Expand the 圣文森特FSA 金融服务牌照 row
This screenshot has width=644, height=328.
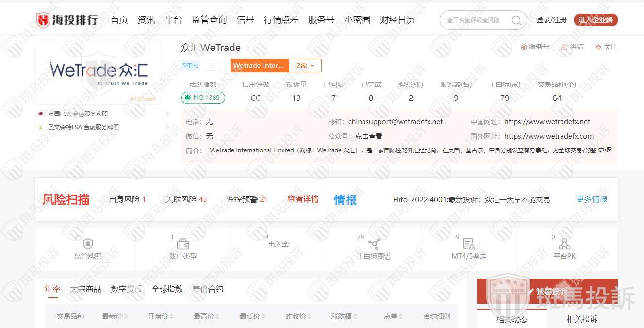coord(167,127)
